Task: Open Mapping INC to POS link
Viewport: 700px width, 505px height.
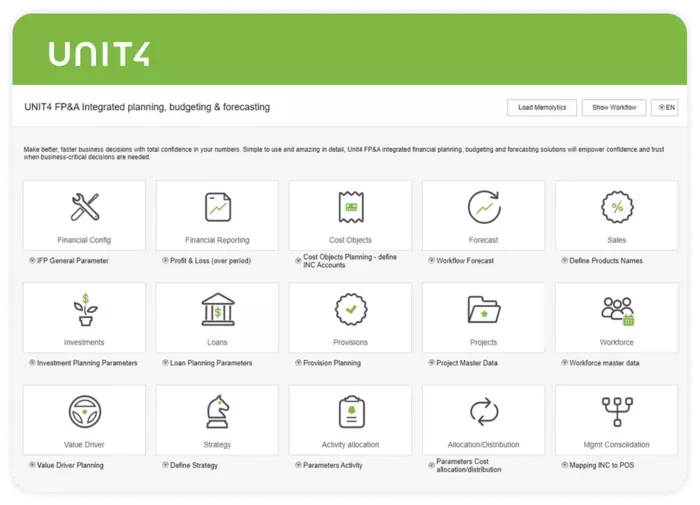Action: (598, 465)
